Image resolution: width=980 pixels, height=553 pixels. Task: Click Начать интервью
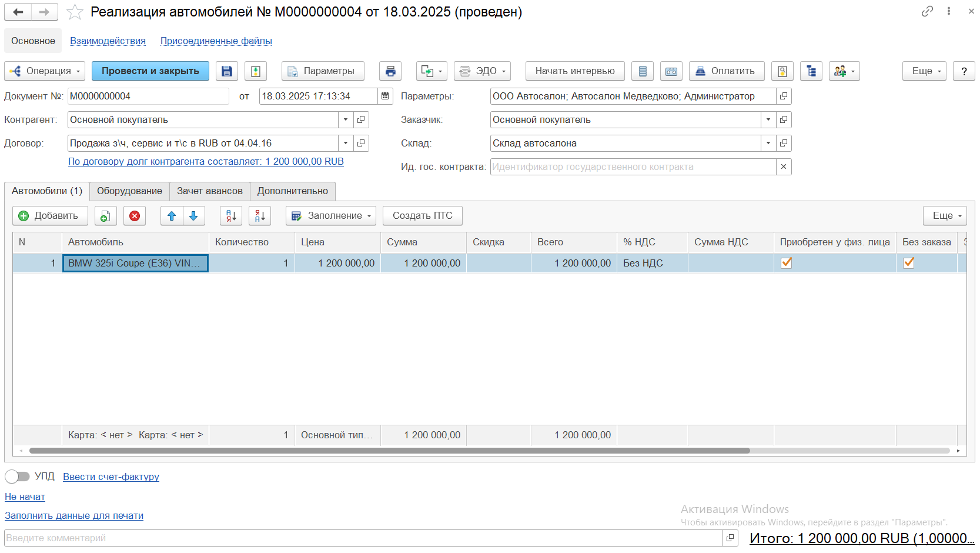point(575,71)
